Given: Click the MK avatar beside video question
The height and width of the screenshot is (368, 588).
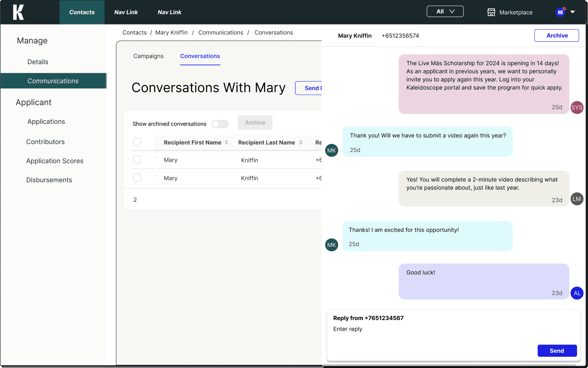Looking at the screenshot, I should (332, 150).
